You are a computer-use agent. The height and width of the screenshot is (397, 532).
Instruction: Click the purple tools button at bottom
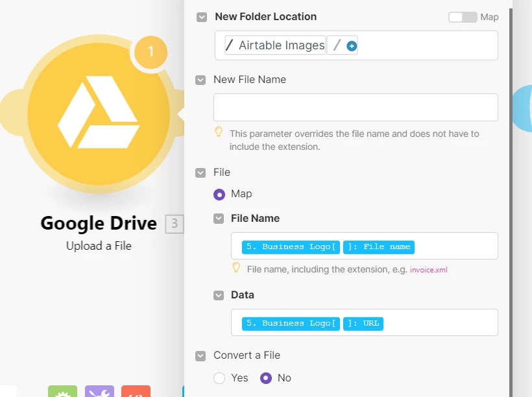99,391
